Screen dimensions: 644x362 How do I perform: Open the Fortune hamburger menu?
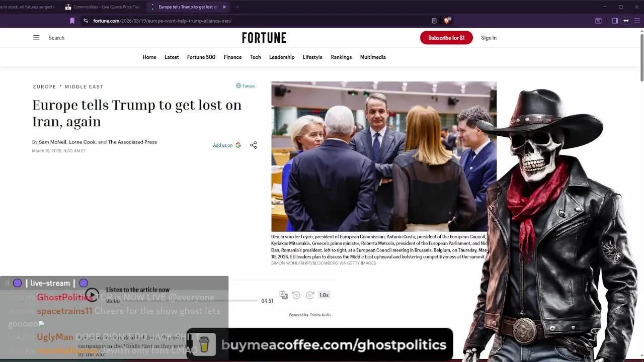[36, 38]
